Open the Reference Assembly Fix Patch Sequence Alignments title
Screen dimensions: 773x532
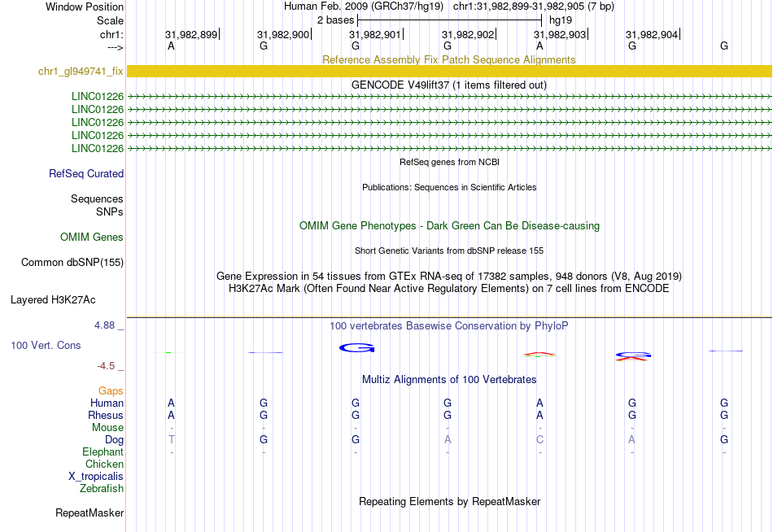coord(448,59)
